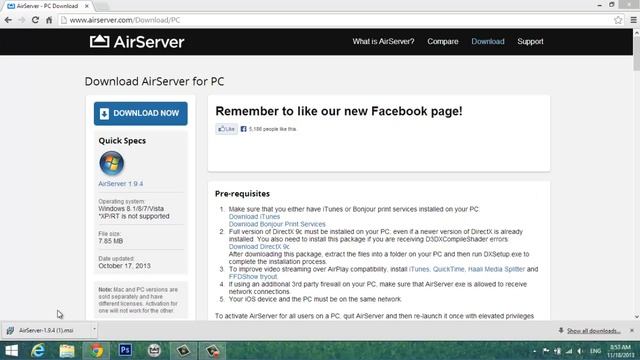Open options arrow for AirServer-1.9.4 download
Screen dimensions: 640x360
coord(94,330)
